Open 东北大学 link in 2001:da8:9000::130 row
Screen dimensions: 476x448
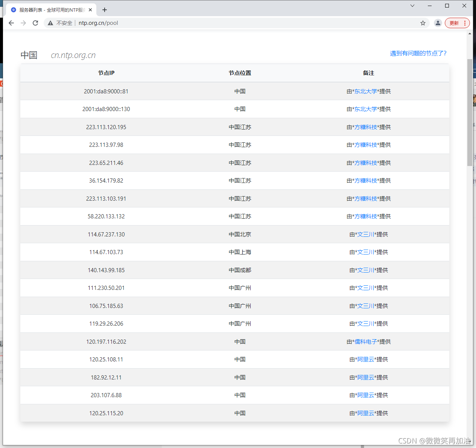tap(366, 109)
